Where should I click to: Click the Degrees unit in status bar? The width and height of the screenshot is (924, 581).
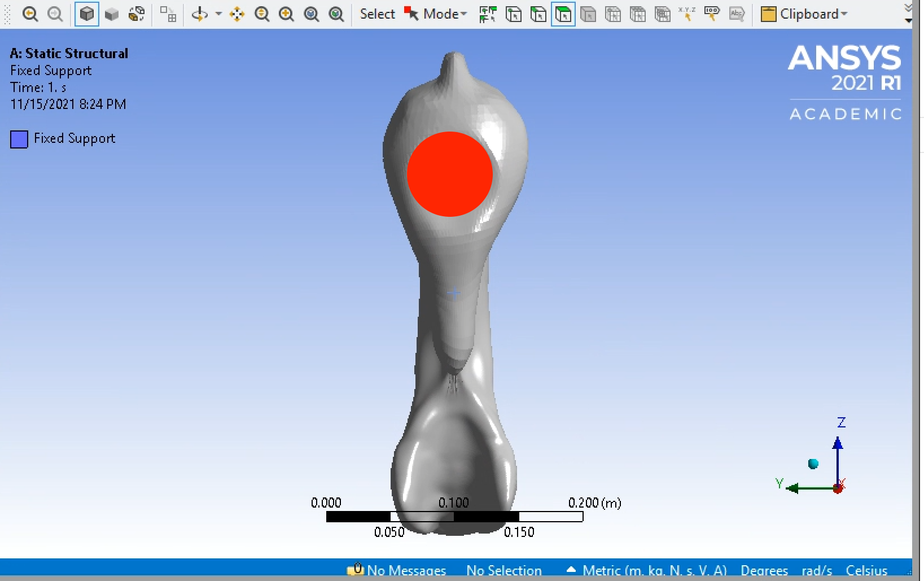click(x=764, y=570)
